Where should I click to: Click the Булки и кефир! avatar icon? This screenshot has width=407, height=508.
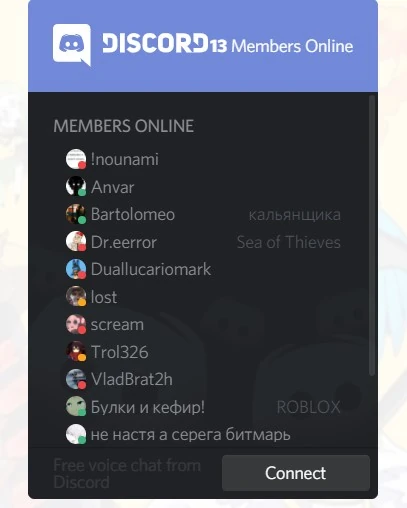[76, 406]
